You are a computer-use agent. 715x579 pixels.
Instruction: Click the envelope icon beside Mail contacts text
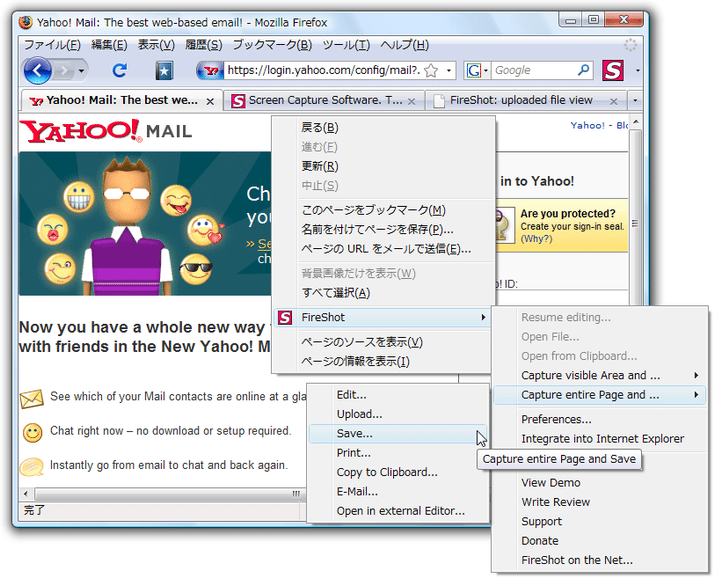click(32, 398)
